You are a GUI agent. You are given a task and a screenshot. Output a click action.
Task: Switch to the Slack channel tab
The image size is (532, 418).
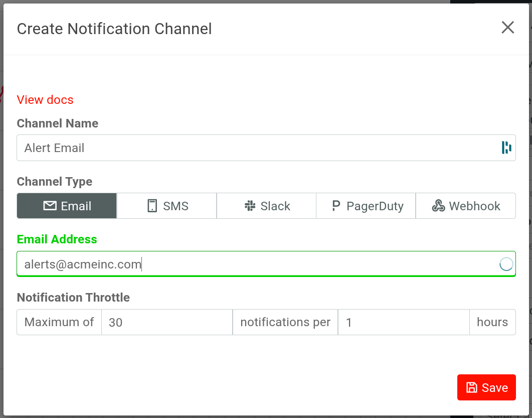[266, 206]
